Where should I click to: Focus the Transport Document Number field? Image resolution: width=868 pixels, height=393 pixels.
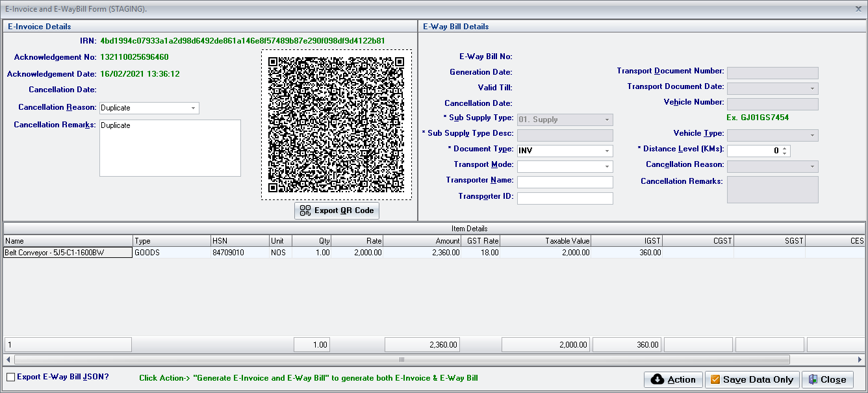point(772,73)
